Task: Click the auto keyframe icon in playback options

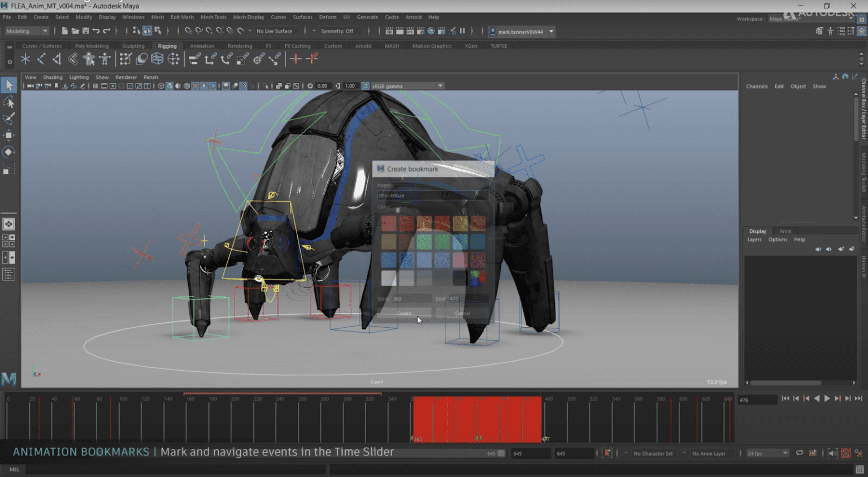Action: click(x=846, y=453)
